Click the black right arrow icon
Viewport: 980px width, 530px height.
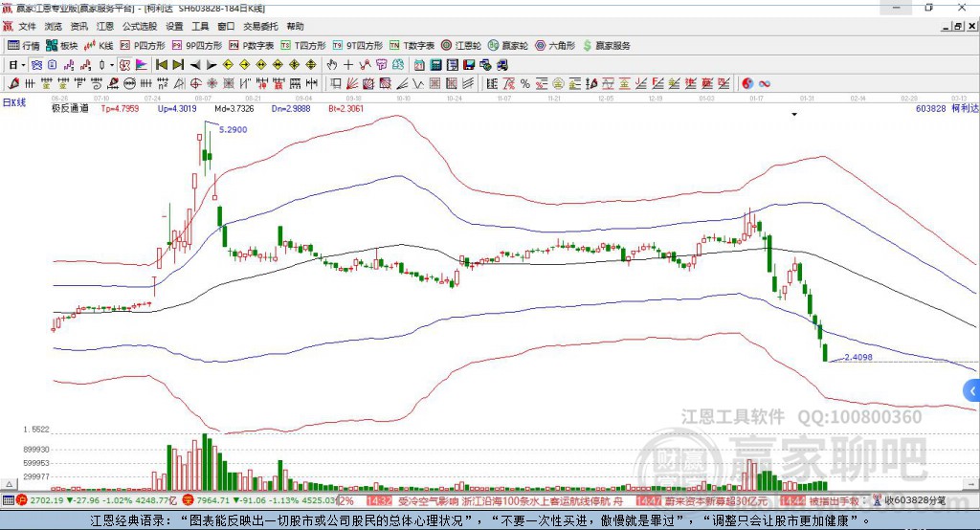click(x=212, y=65)
